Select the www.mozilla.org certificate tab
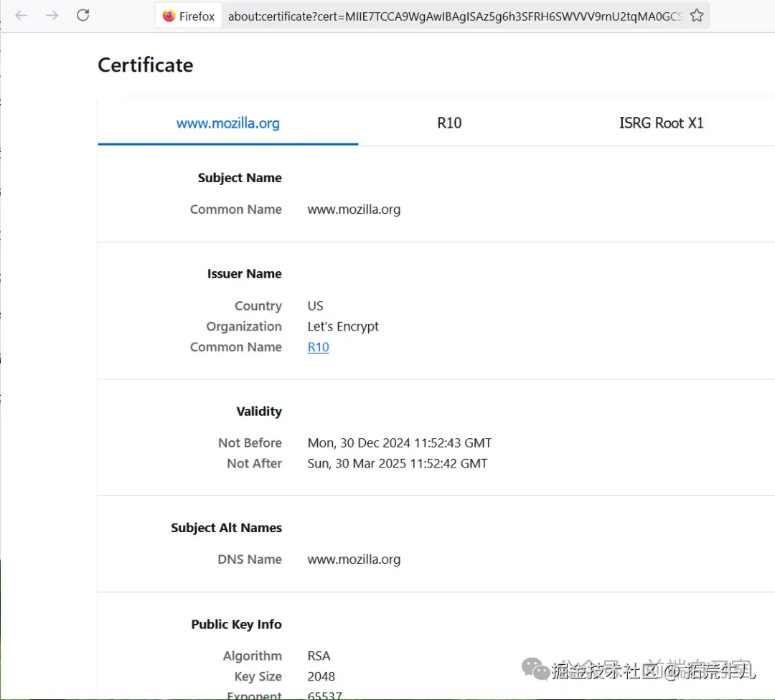 [x=228, y=123]
